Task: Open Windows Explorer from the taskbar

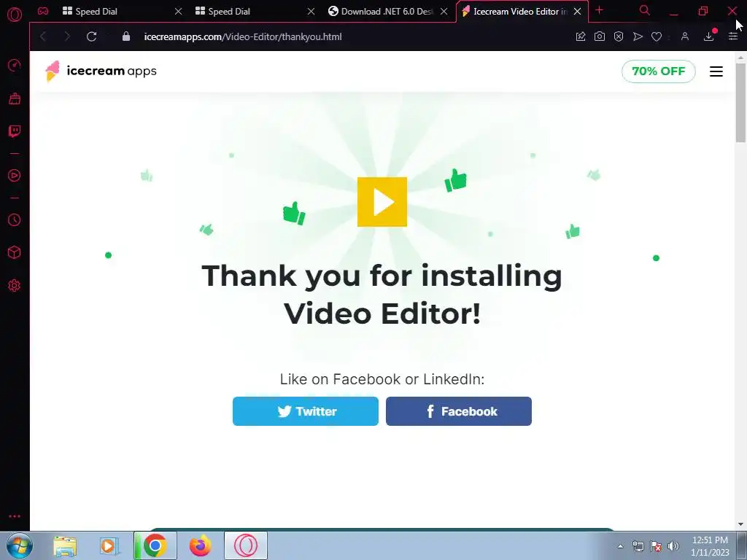Action: [x=65, y=545]
